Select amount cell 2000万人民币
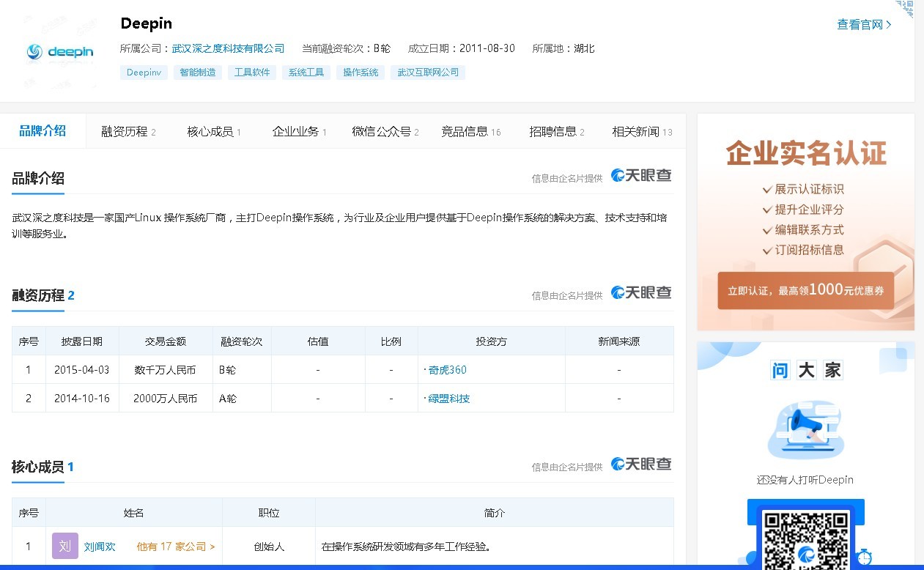Image resolution: width=924 pixels, height=570 pixels. [166, 399]
